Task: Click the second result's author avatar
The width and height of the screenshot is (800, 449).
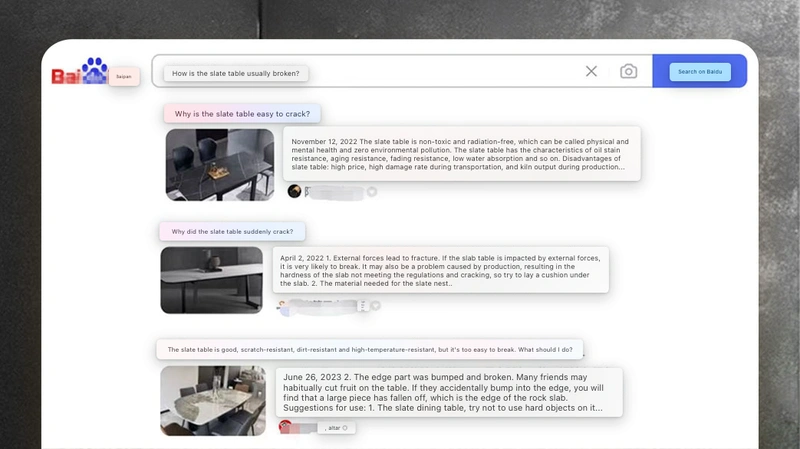Action: [x=284, y=306]
